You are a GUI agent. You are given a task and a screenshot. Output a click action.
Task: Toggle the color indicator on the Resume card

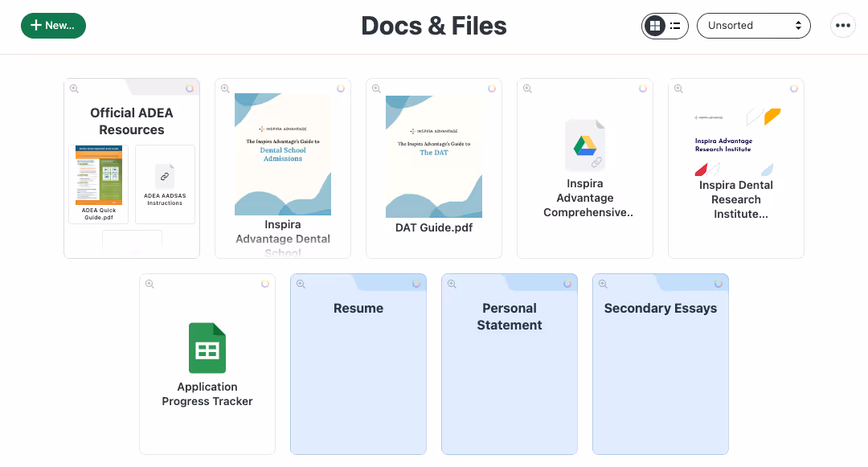pyautogui.click(x=416, y=283)
